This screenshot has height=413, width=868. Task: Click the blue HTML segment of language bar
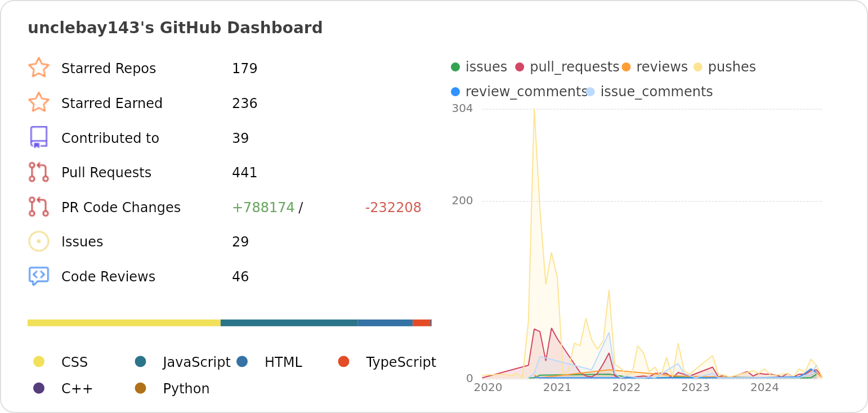[386, 323]
